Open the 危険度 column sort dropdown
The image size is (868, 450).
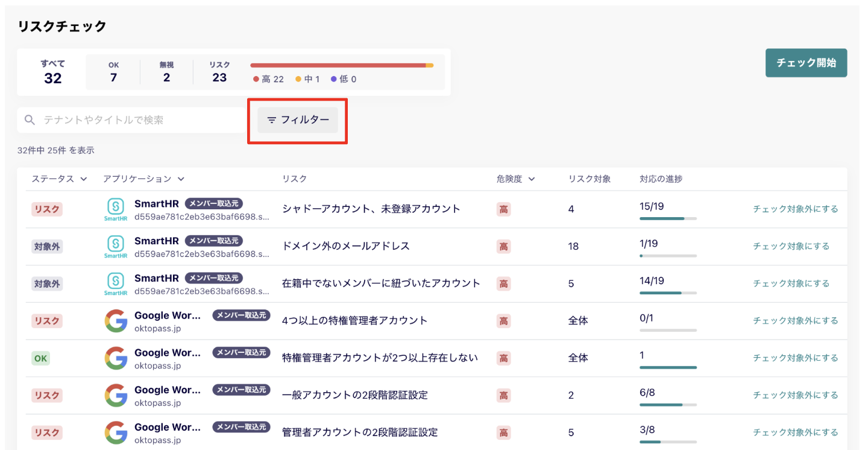[516, 179]
